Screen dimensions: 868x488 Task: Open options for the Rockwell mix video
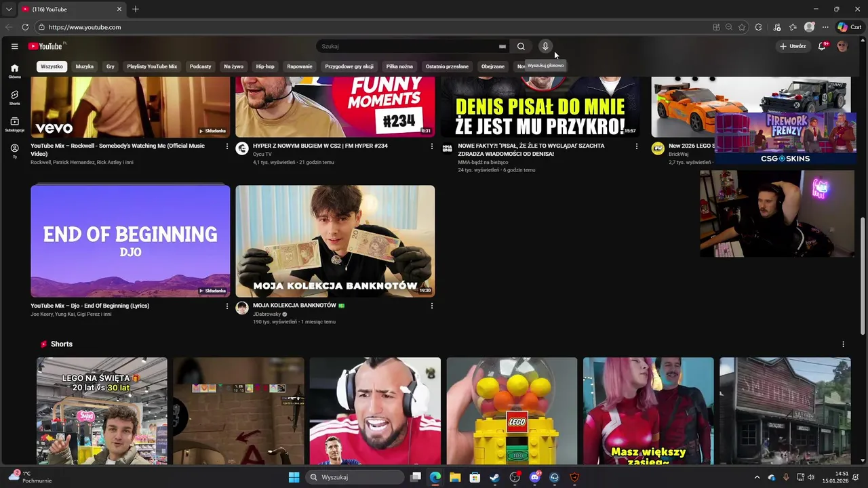[227, 146]
